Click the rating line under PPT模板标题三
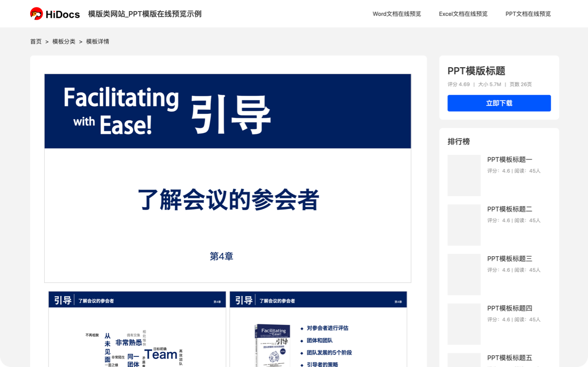Viewport: 588px width, 367px height. (514, 270)
